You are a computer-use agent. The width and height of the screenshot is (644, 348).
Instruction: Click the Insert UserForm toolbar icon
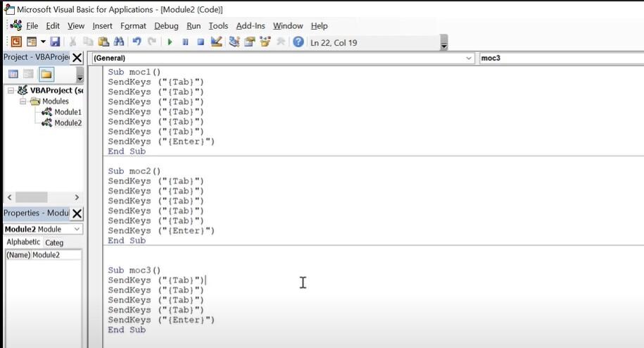[31, 42]
